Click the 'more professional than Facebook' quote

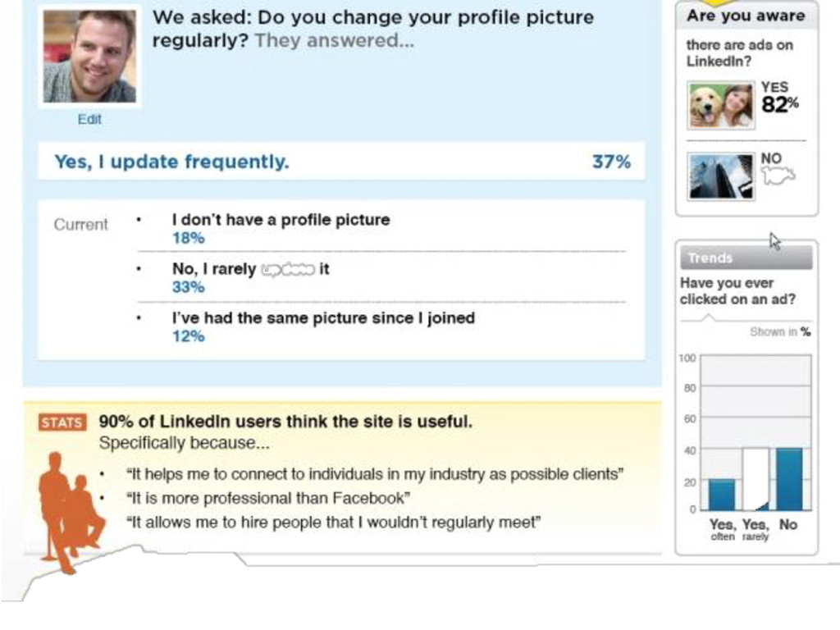(x=267, y=498)
